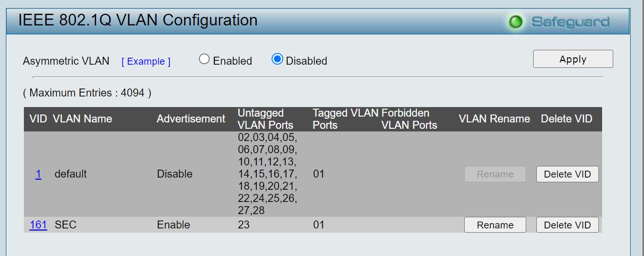Click the VLAN Name column header
The image size is (644, 256).
click(82, 119)
